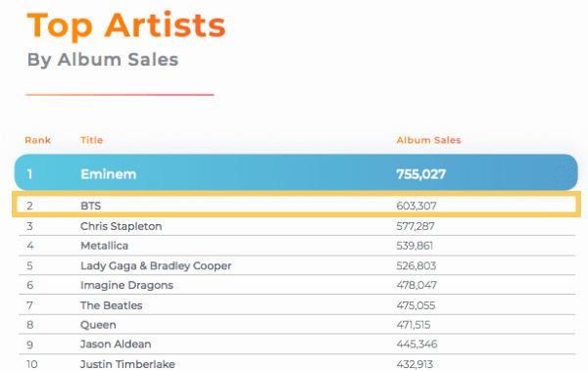Click the Top Artists heading

click(126, 25)
